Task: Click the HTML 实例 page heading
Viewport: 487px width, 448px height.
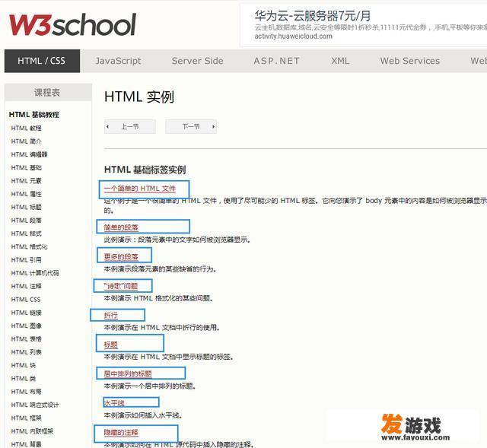Action: (139, 97)
